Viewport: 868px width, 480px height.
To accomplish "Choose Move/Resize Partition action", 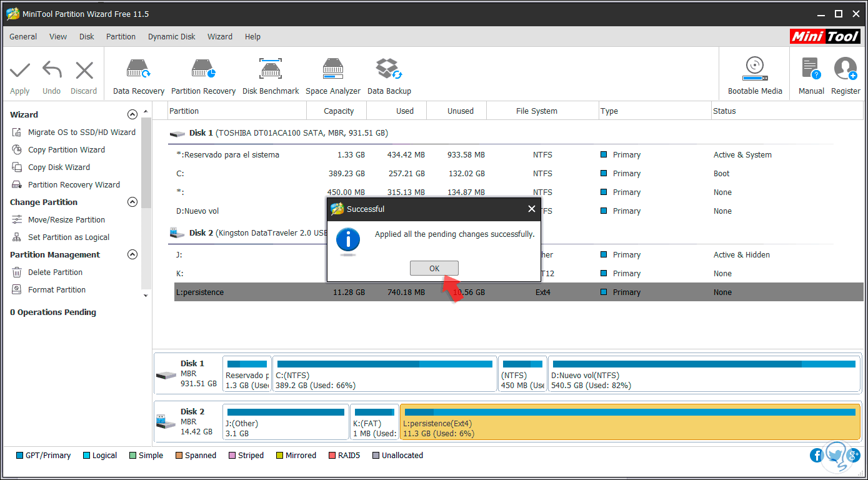I will (x=66, y=220).
